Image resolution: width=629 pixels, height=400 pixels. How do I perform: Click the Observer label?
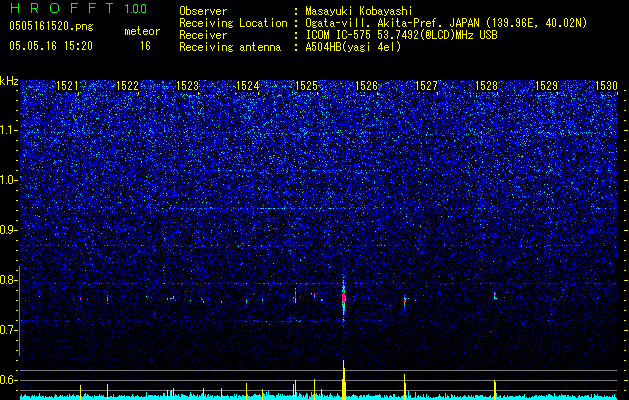click(203, 11)
